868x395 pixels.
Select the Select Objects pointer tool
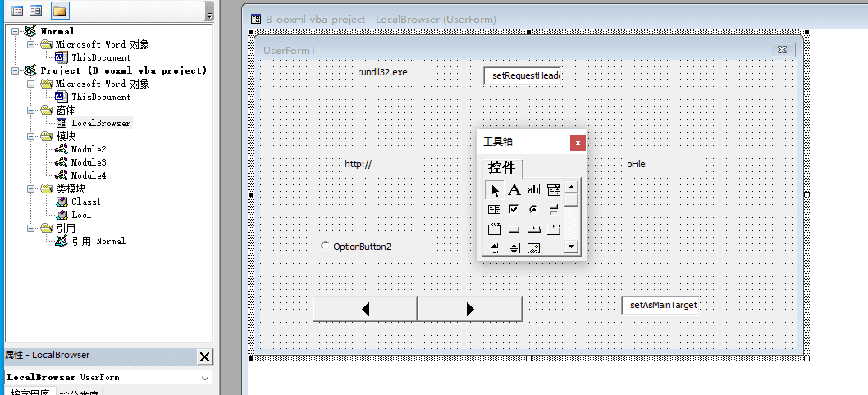point(495,190)
